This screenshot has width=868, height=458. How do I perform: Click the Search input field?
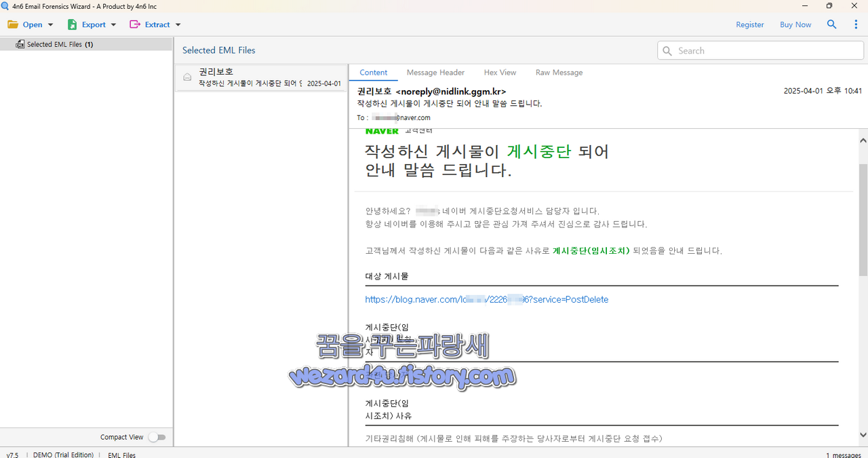pyautogui.click(x=759, y=51)
